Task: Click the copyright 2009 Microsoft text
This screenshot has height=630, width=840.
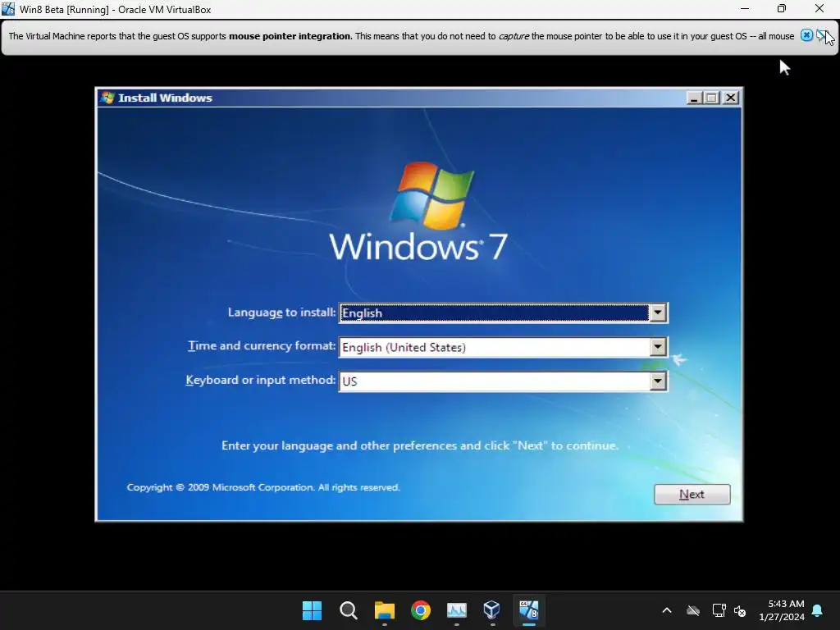Action: 263,487
